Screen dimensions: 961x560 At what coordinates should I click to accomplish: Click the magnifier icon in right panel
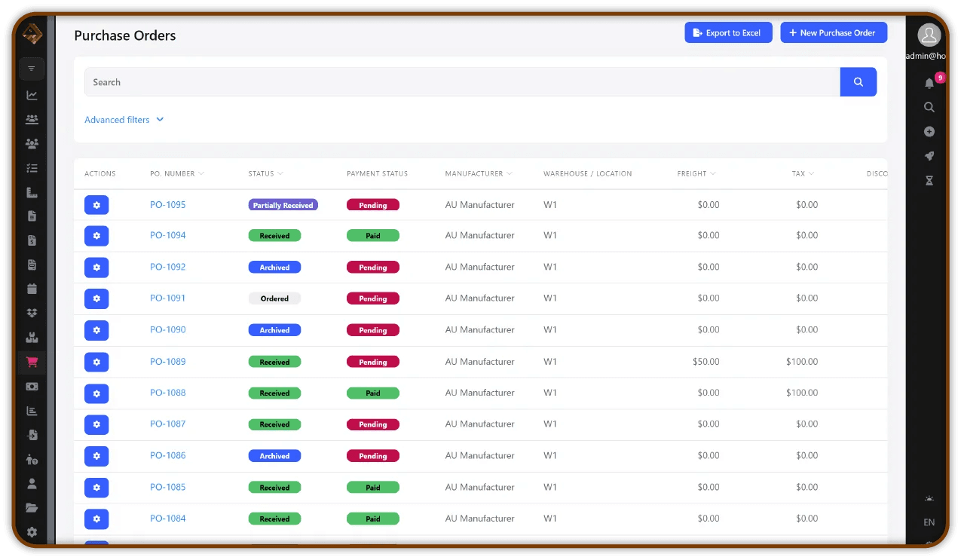(x=929, y=107)
